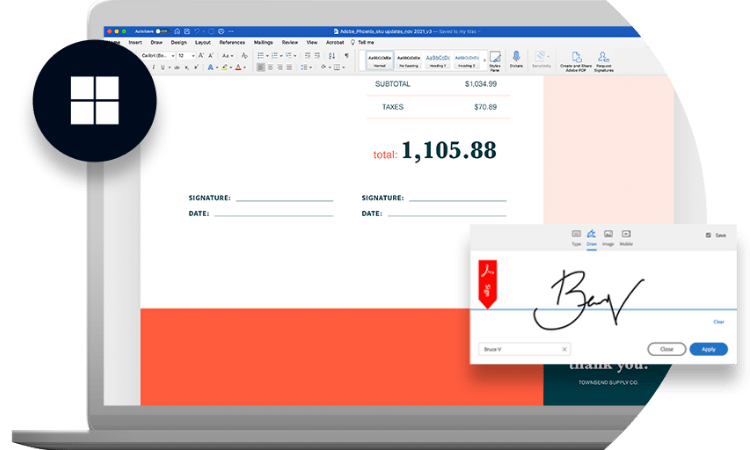
Task: Switch to the Acrobat ribbon tab
Action: point(335,43)
